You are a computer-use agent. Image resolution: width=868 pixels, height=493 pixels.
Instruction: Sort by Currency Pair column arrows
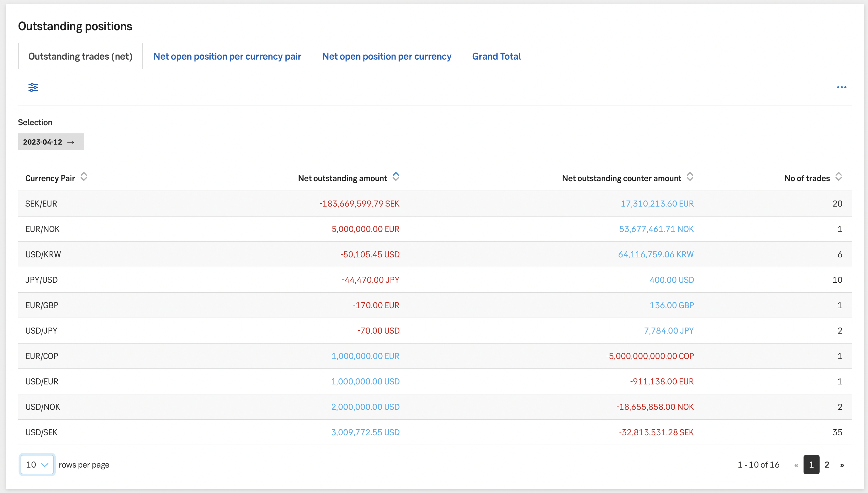tap(84, 177)
